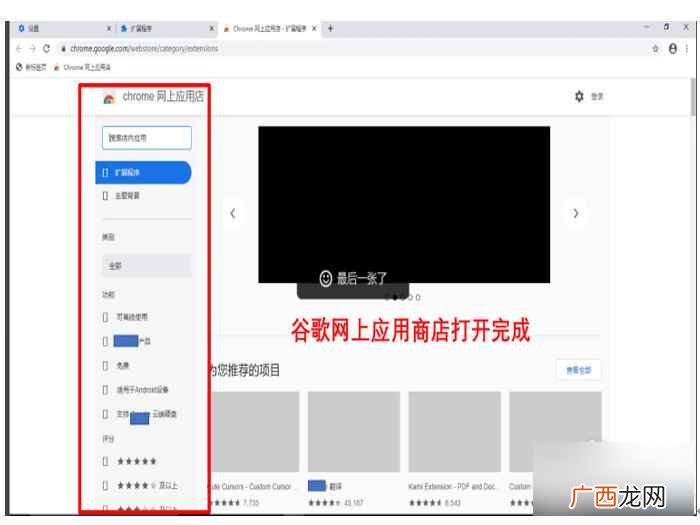The image size is (700, 525).
Task: Check the 免费 free filter
Action: point(105,366)
